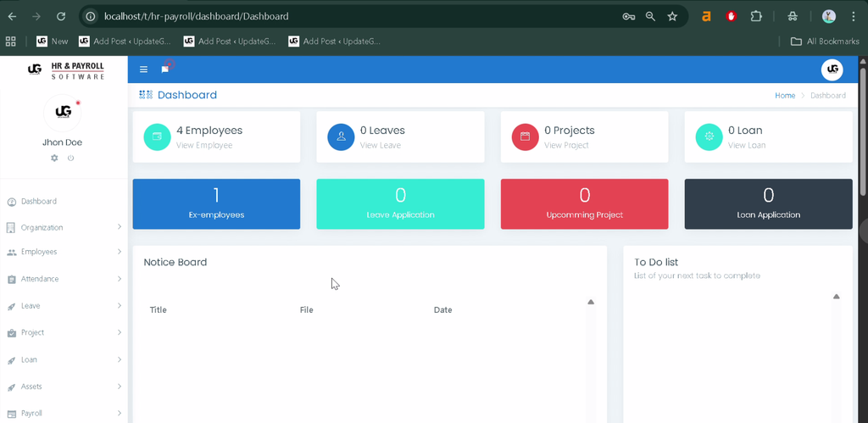This screenshot has height=423, width=868.
Task: Expand the Employees menu chevron
Action: 120,252
